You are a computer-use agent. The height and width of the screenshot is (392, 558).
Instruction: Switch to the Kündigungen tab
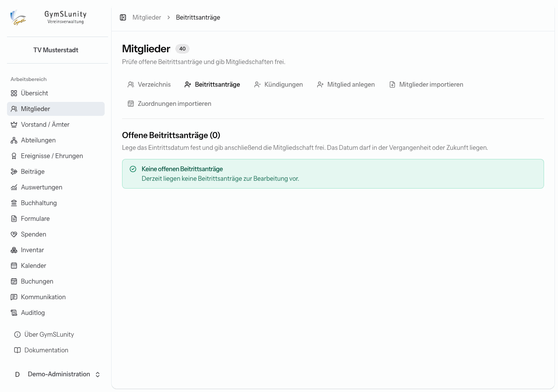click(279, 84)
